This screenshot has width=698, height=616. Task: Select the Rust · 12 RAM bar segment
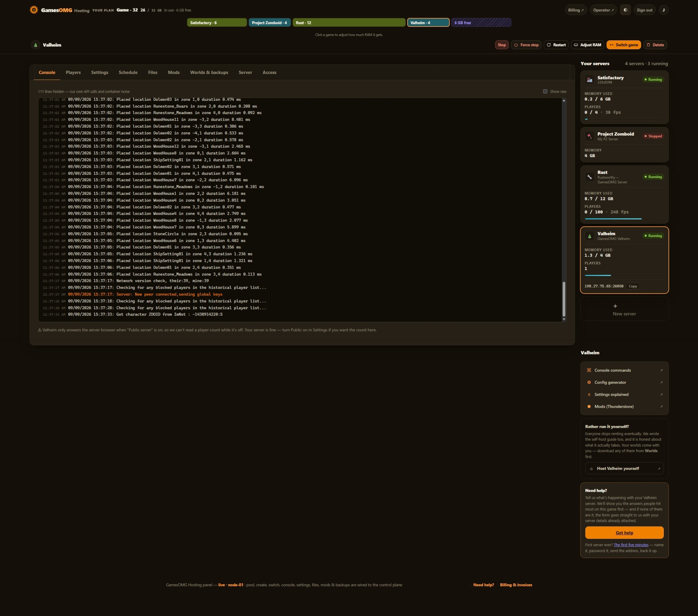click(x=349, y=22)
